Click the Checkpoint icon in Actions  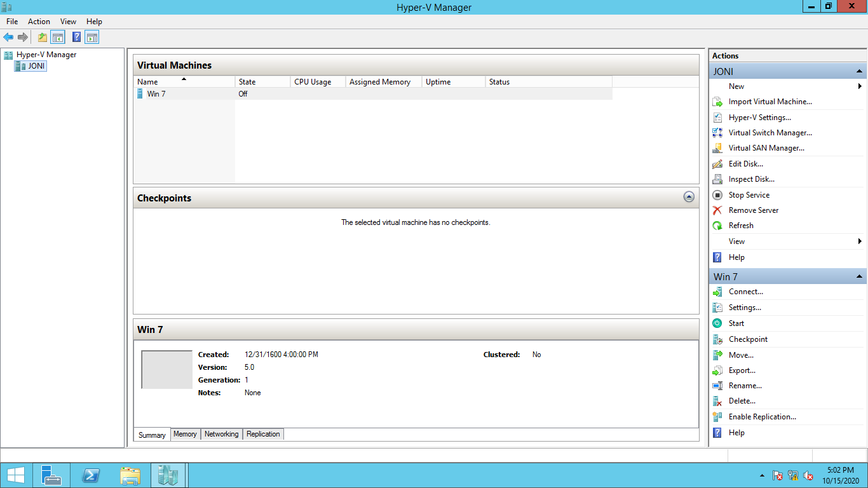[717, 339]
